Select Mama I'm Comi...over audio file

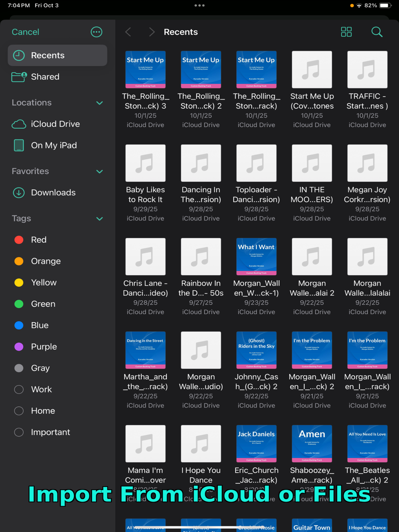click(145, 464)
